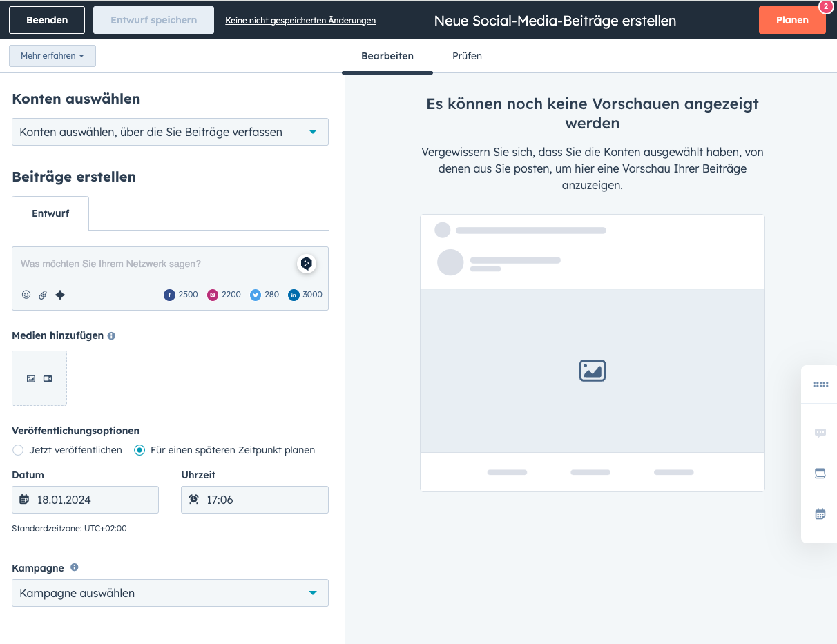Viewport: 837px width, 644px height.
Task: Open the emoji picker in the composer
Action: pyautogui.click(x=26, y=295)
